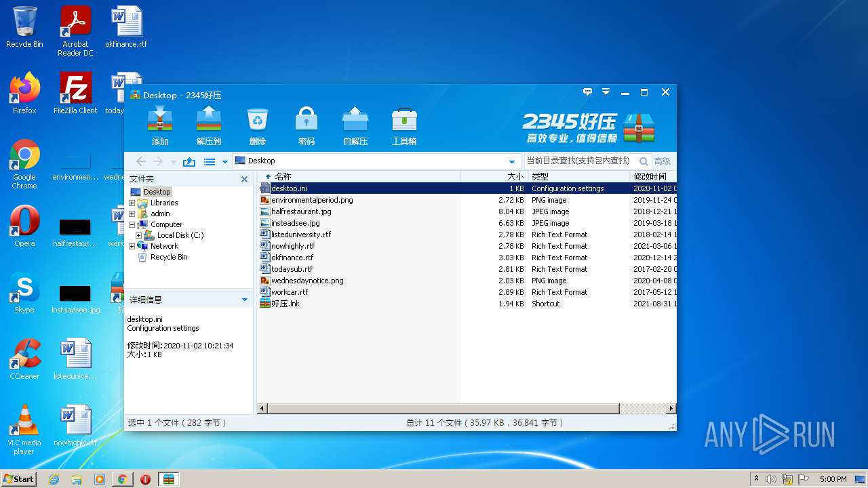Viewport: 868px width, 488px height.
Task: Expand the Network tree node
Action: pos(132,246)
